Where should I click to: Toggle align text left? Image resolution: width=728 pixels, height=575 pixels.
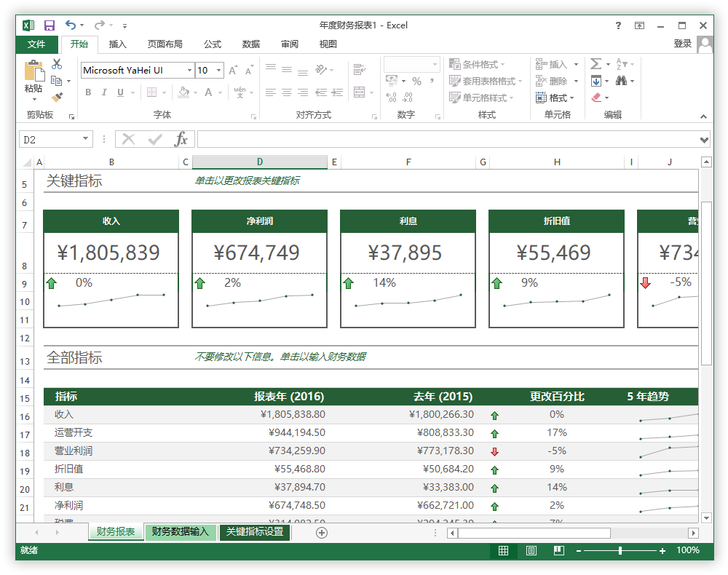[271, 92]
